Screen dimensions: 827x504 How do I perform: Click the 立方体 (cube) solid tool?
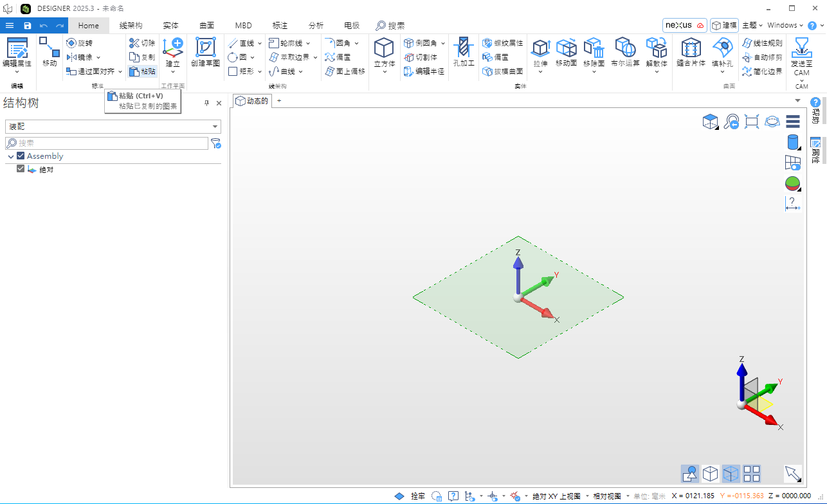click(384, 50)
